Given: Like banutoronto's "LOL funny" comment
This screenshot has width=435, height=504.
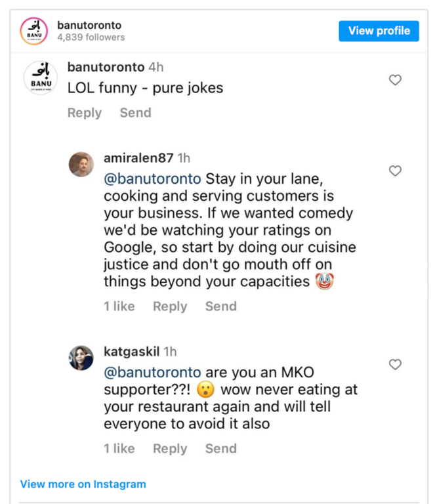Looking at the screenshot, I should [x=395, y=80].
